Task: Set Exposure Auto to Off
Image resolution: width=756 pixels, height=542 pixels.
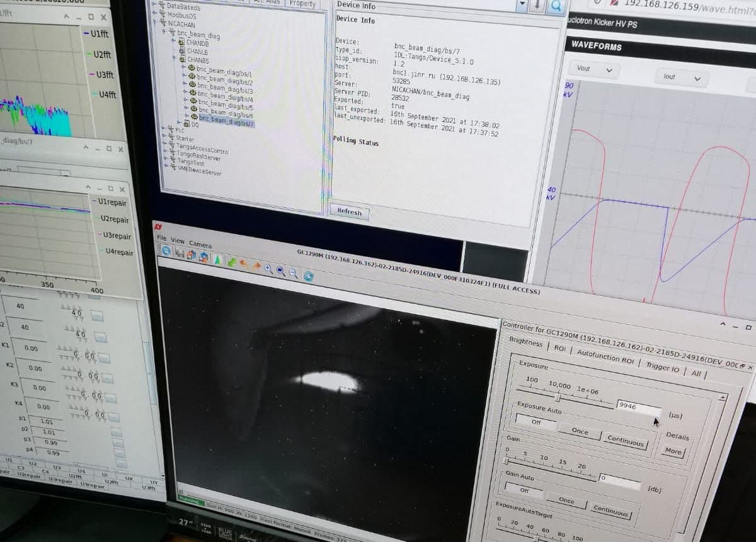Action: click(x=536, y=422)
